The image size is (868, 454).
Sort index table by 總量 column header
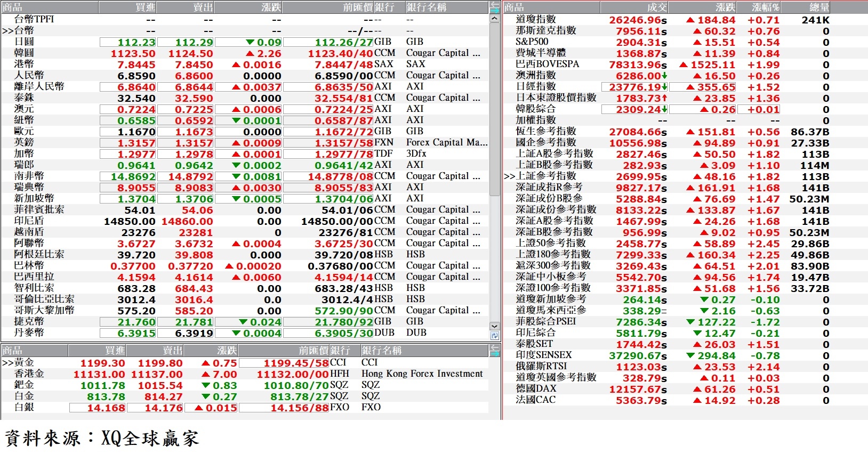tap(806, 7)
